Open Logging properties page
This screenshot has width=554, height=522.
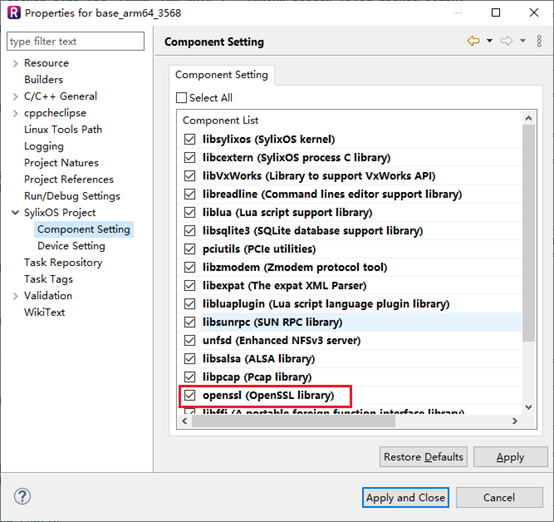click(44, 146)
